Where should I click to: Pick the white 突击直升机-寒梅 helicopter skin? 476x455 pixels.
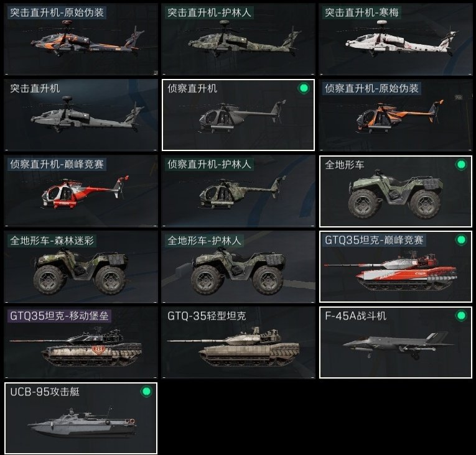(x=396, y=39)
